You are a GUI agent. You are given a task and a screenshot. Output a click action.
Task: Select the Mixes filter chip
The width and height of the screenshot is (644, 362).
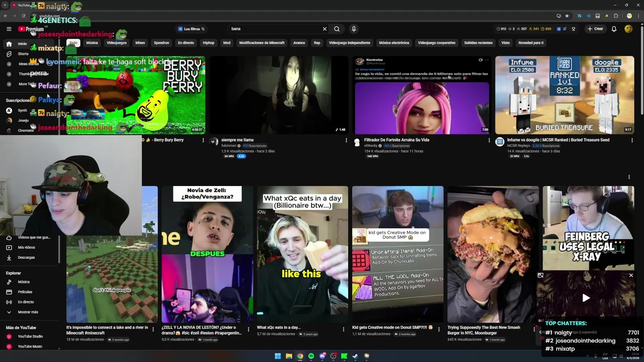point(140,43)
